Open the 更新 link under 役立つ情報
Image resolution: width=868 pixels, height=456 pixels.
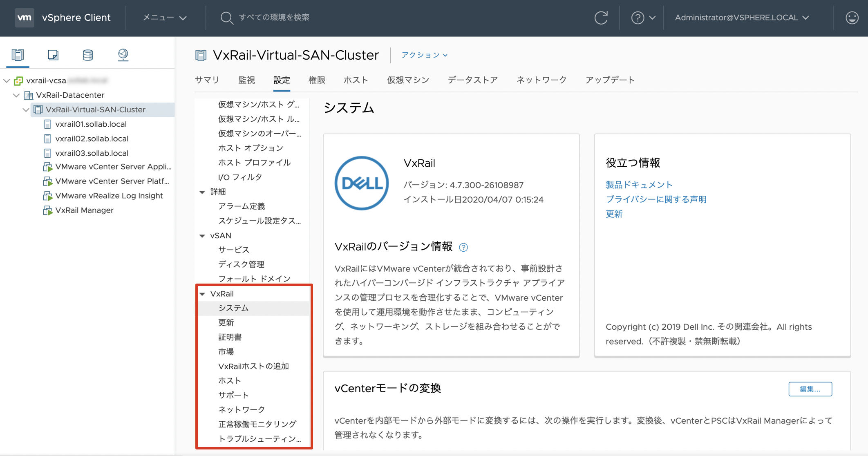pos(614,214)
